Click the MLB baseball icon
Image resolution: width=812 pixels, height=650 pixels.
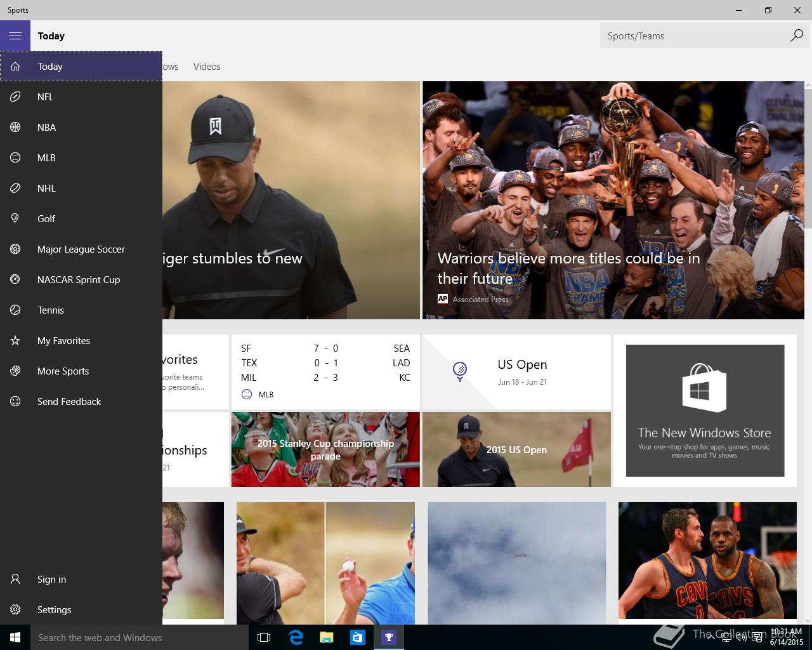[x=15, y=157]
